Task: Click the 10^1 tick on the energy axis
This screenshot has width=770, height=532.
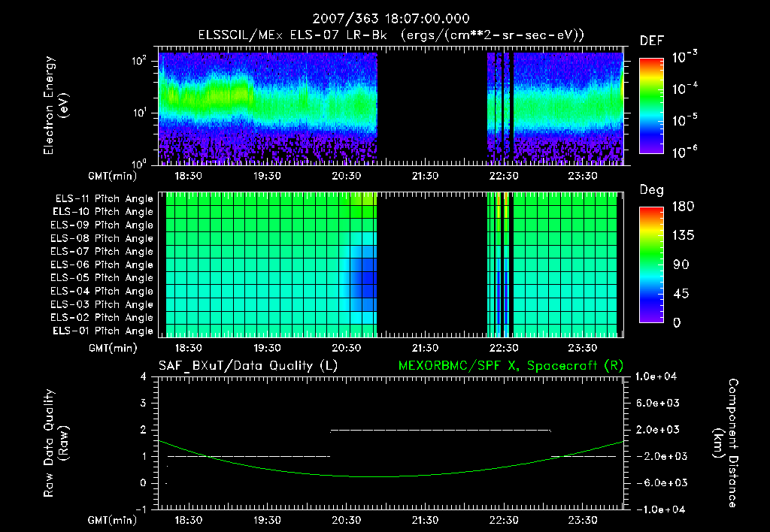Action: click(x=139, y=112)
